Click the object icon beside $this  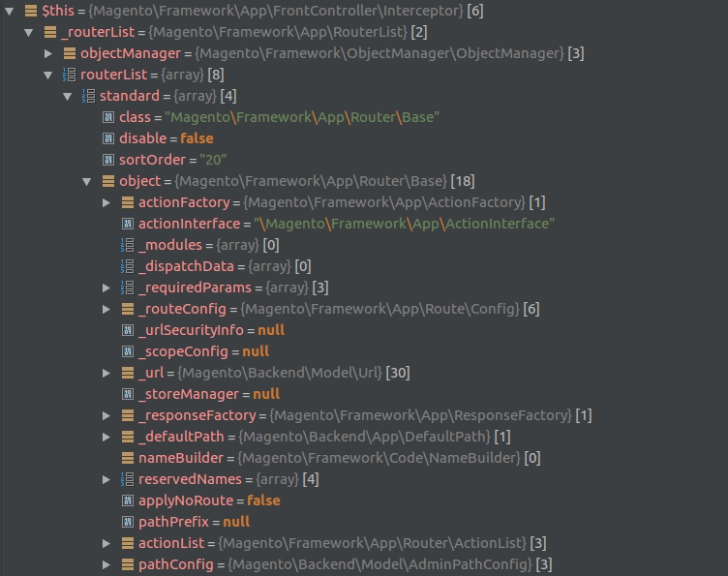pos(31,11)
